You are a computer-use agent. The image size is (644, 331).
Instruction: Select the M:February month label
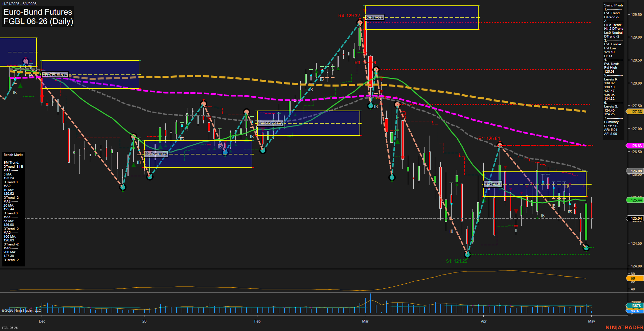tap(270, 123)
